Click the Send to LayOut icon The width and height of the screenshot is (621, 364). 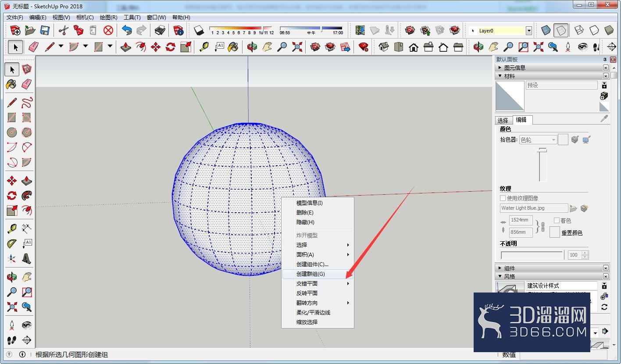point(345,47)
